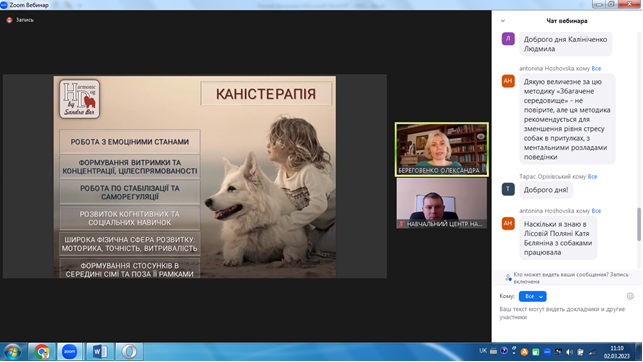
Task: Click the taskbar clock showing 11:10
Action: pos(616,352)
